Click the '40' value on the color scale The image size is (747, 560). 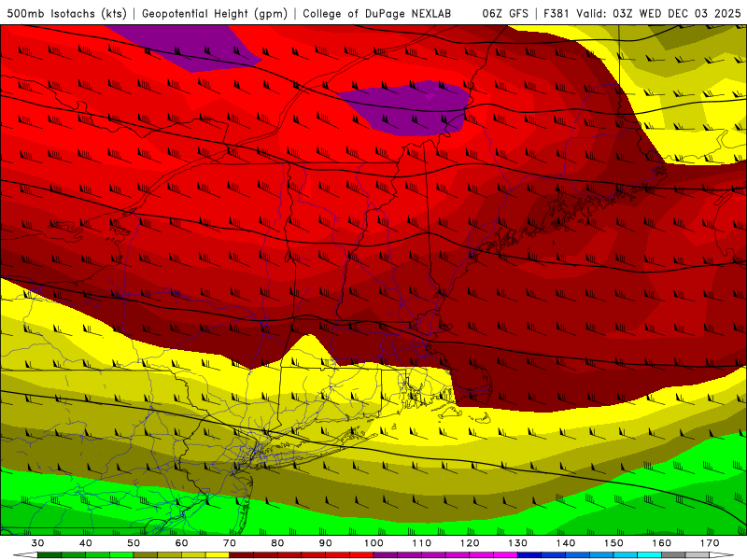[x=86, y=543]
